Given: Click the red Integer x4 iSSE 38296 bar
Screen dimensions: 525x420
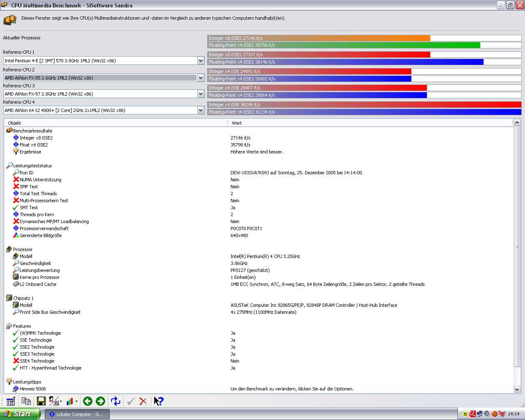Looking at the screenshot, I should (x=364, y=105).
